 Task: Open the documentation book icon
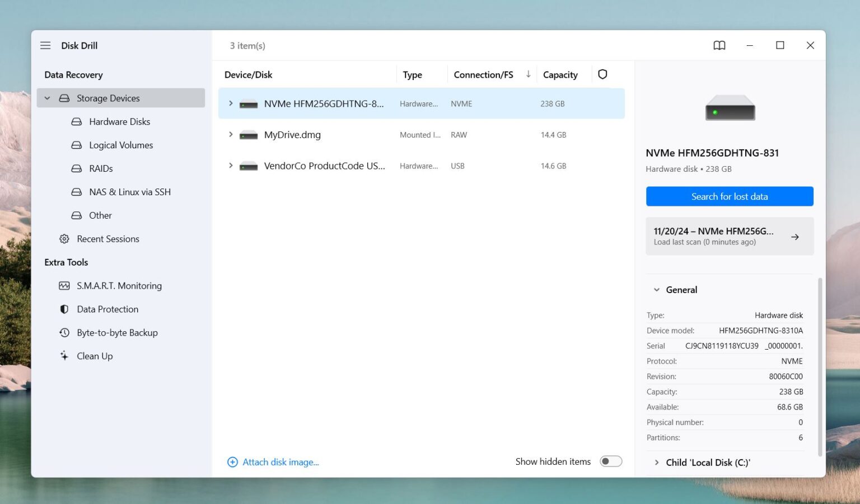pos(719,45)
